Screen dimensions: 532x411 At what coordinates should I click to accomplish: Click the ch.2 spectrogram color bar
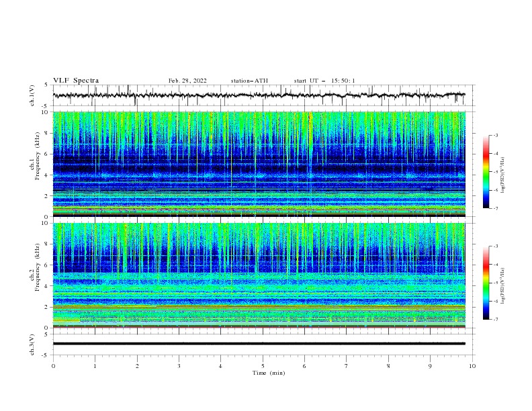486,283
